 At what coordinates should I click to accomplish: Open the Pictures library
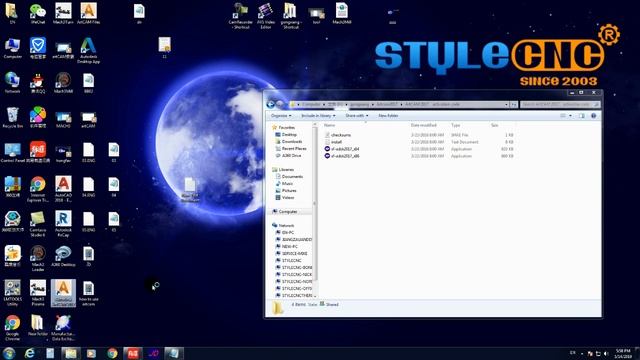(x=289, y=191)
